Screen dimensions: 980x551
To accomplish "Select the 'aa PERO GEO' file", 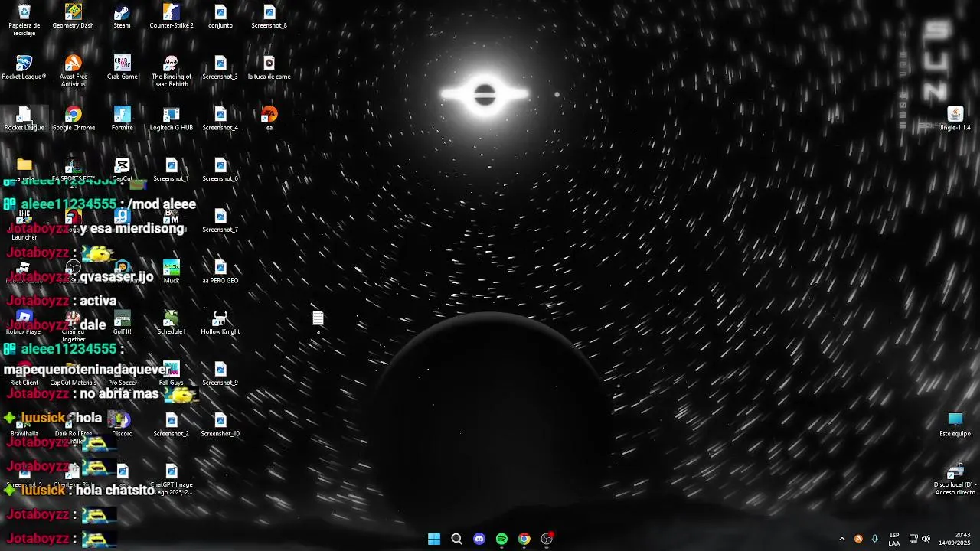I will (220, 272).
